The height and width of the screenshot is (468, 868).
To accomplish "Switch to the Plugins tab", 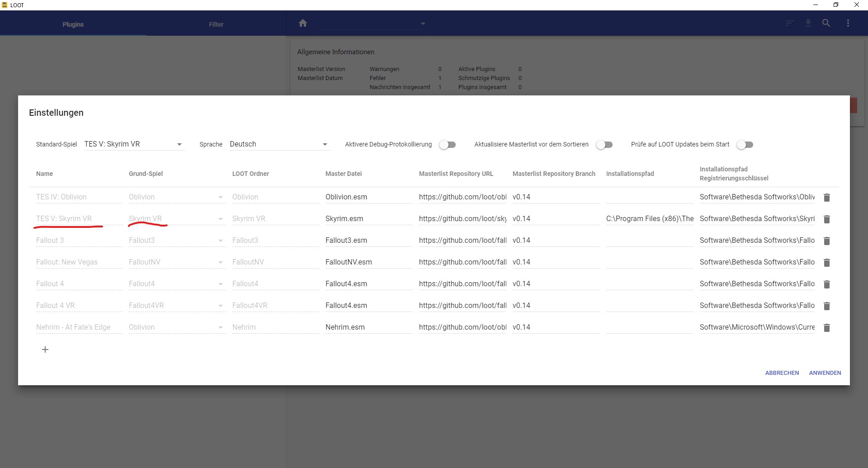I will (x=73, y=24).
